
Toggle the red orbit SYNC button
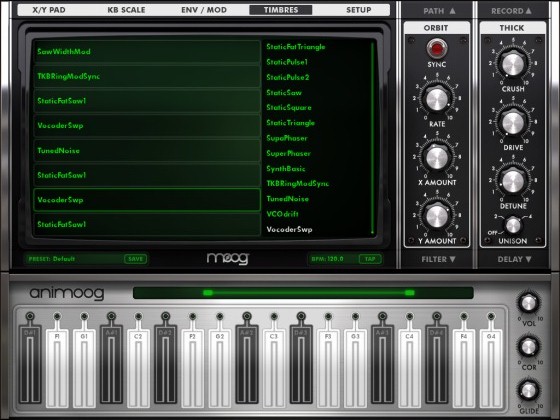pos(437,49)
